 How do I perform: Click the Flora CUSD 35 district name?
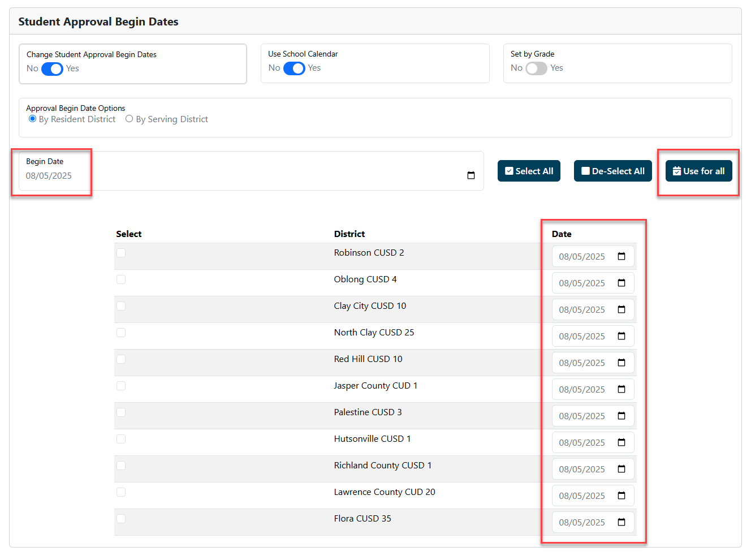point(362,519)
